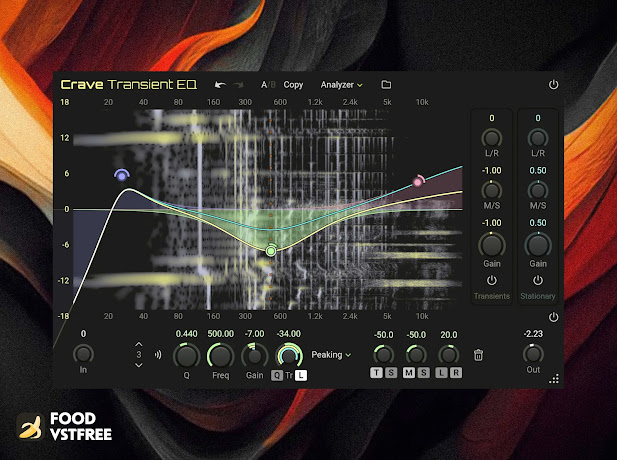Image resolution: width=617 pixels, height=460 pixels.
Task: Toggle the M mid button
Action: click(x=409, y=373)
